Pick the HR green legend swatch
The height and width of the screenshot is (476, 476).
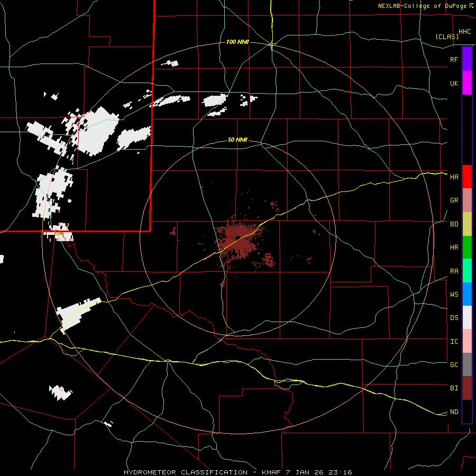pos(467,248)
